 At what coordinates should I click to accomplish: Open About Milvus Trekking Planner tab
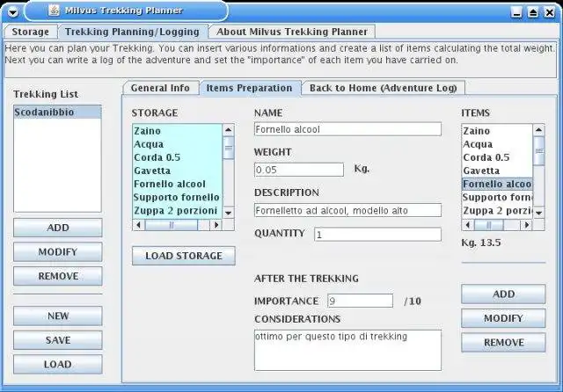click(291, 32)
